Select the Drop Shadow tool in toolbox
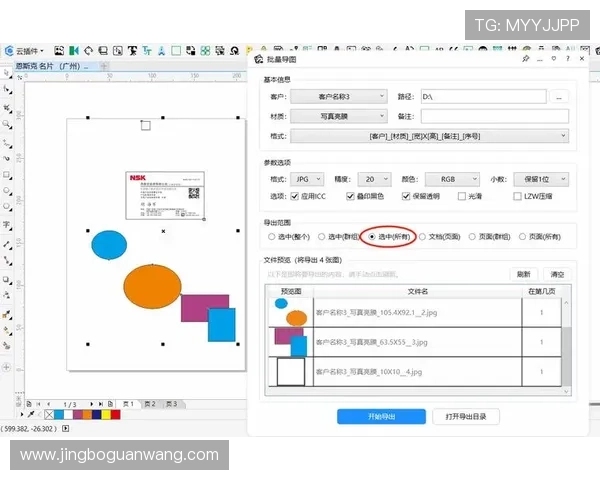The width and height of the screenshot is (600, 480). tap(7, 279)
